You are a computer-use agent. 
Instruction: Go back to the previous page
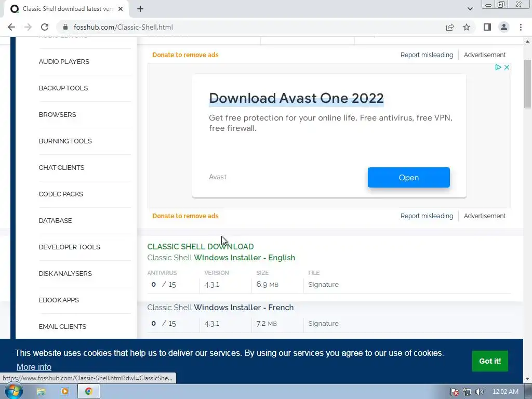[x=11, y=27]
